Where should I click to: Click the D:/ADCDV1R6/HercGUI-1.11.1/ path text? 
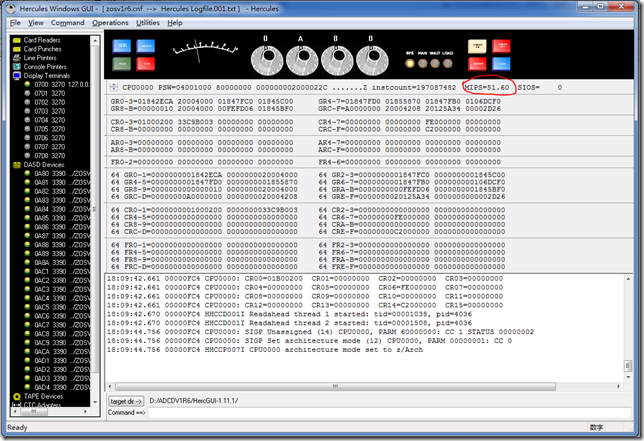point(194,401)
